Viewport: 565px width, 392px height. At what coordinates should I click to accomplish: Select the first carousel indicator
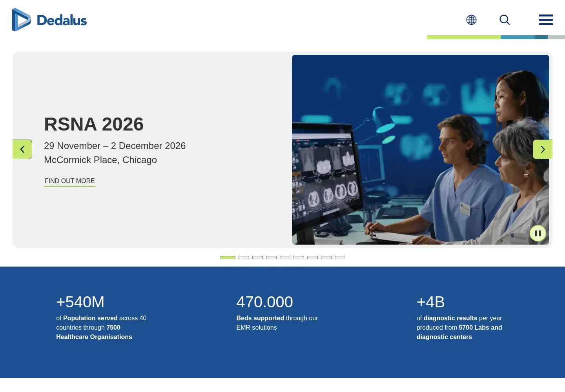click(x=228, y=258)
